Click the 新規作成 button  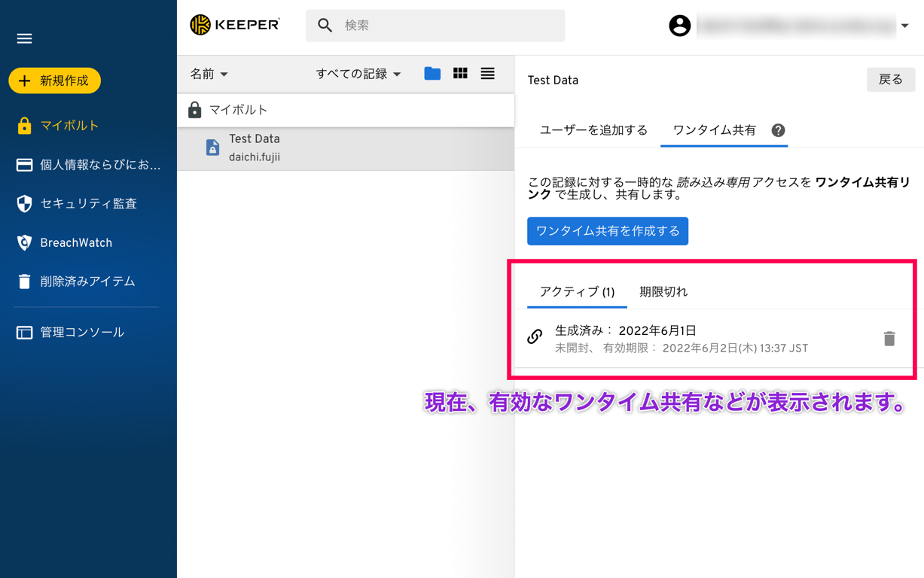[x=54, y=80]
